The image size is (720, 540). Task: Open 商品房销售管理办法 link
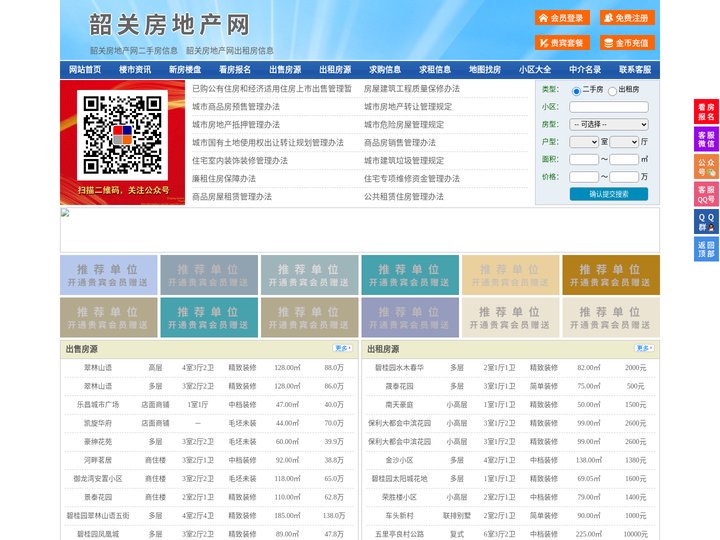click(x=400, y=142)
